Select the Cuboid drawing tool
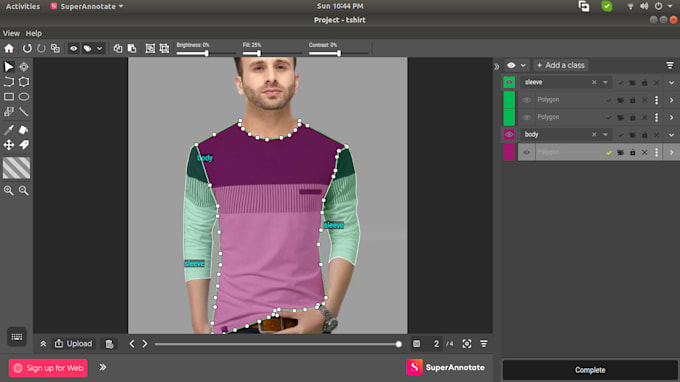The height and width of the screenshot is (382, 680). [x=9, y=112]
